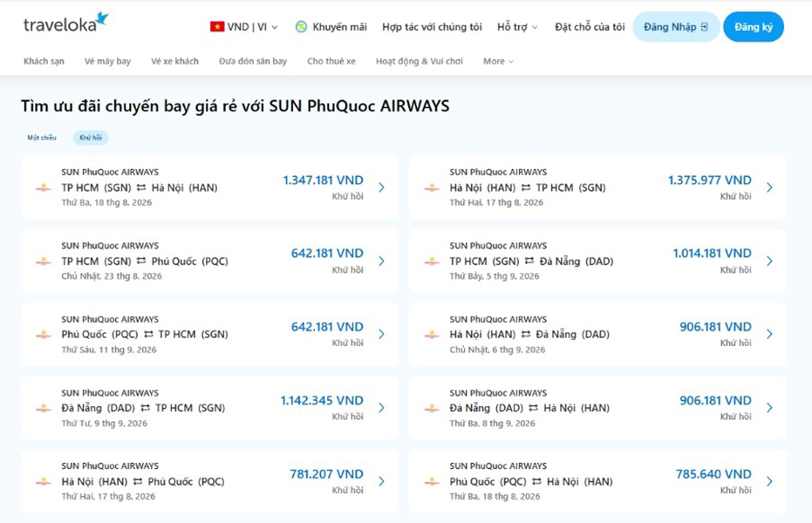Open Hợp tác với chúng tôi link
The image size is (812, 523).
[x=432, y=27]
